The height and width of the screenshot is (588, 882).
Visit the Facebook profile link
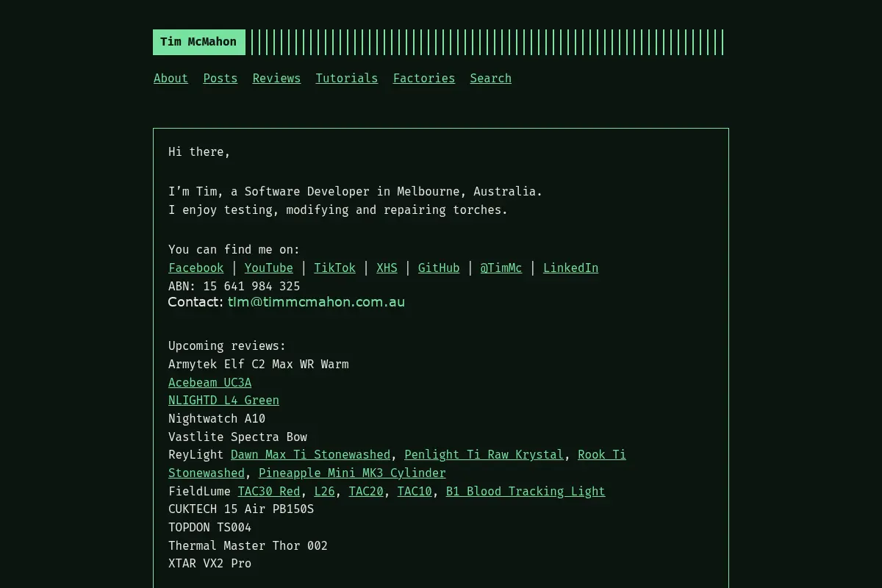(x=196, y=268)
